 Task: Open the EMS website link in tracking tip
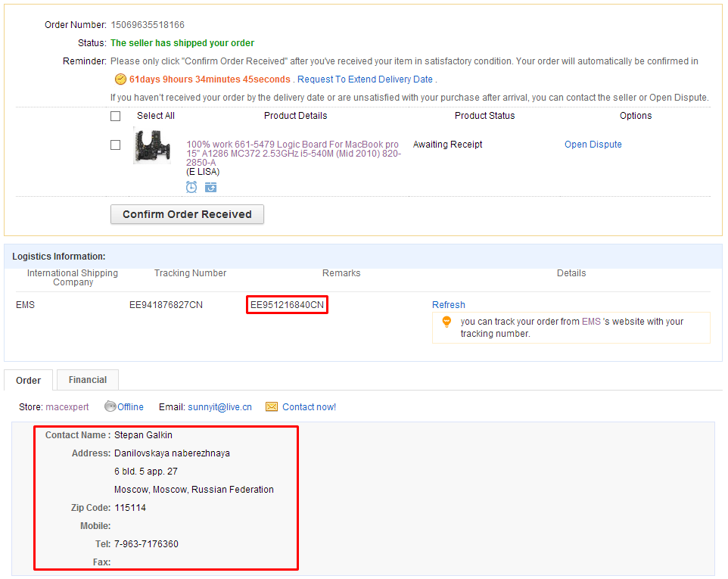(590, 322)
